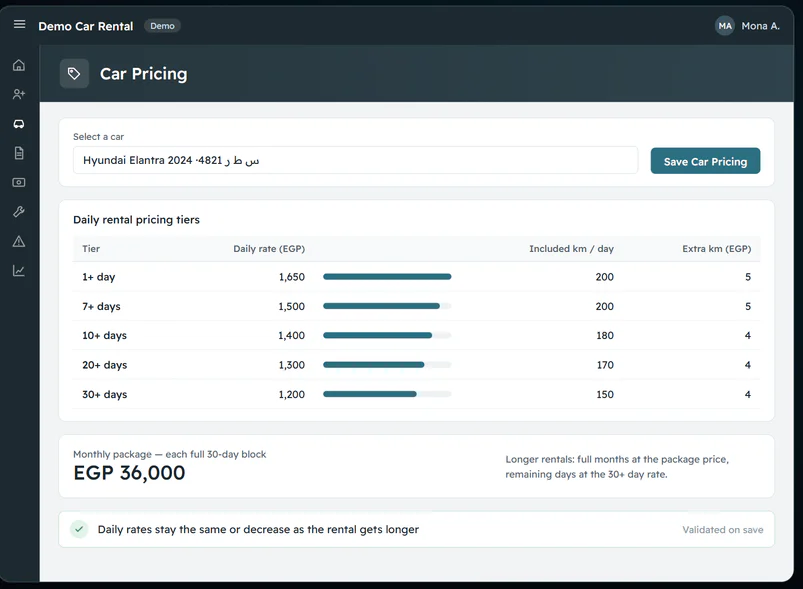This screenshot has width=803, height=589.
Task: Click the Select a car label
Action: (98, 137)
